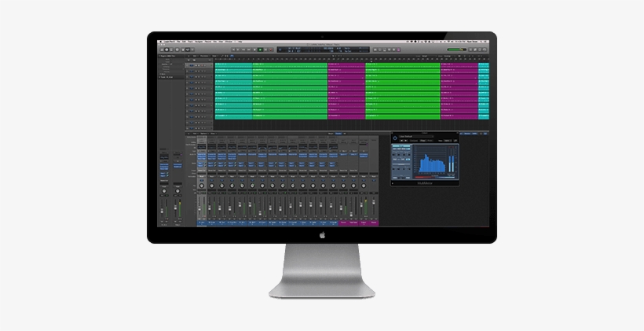Open the Logic Pro X application menu
This screenshot has height=331, width=644.
pos(170,42)
